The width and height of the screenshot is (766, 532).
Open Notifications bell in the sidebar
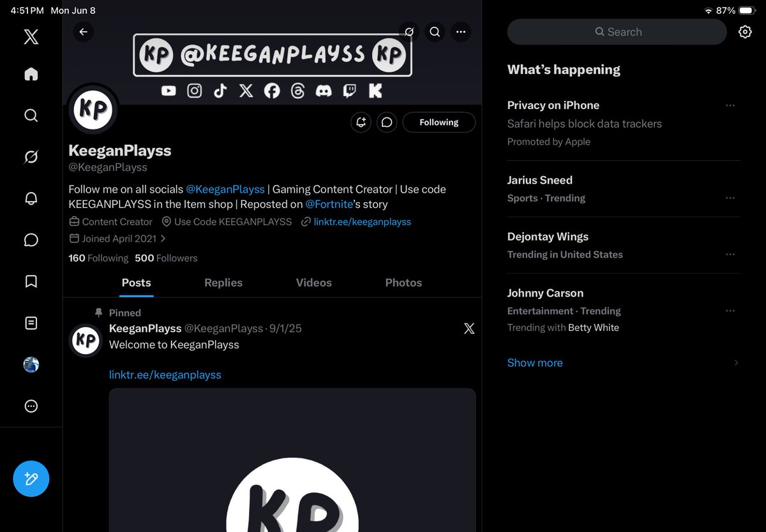(x=31, y=198)
